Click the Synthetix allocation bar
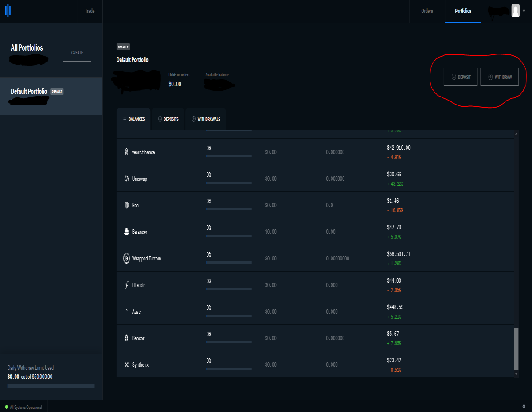 click(229, 369)
